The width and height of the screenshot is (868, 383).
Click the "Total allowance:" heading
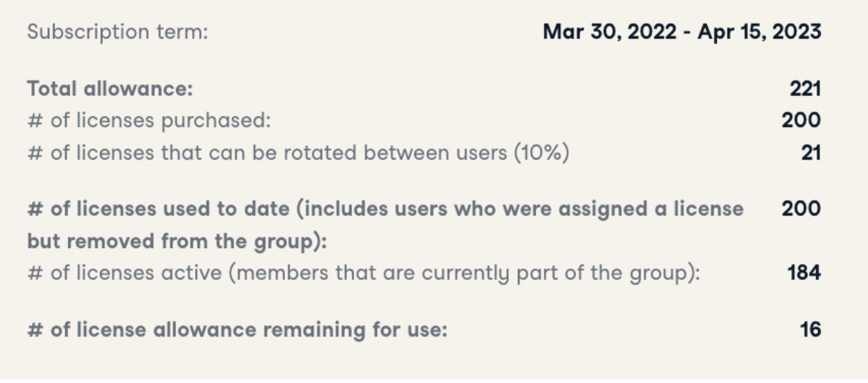111,89
